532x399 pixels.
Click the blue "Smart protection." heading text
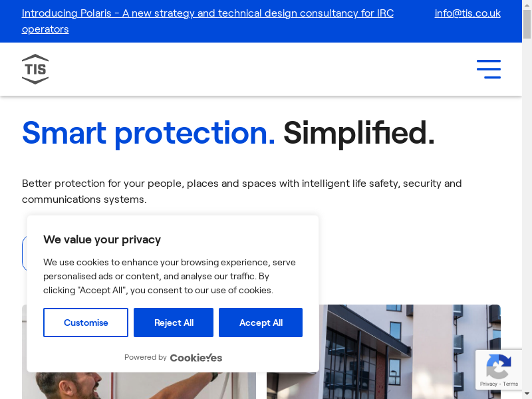(x=148, y=132)
